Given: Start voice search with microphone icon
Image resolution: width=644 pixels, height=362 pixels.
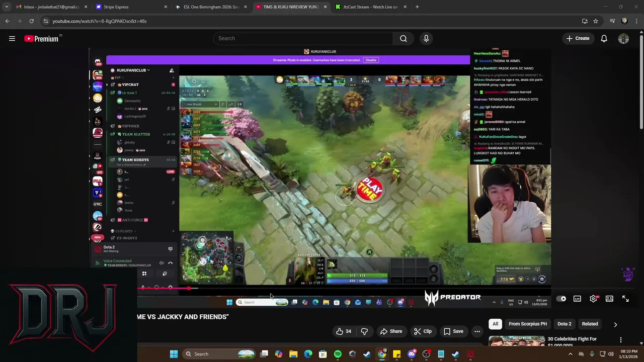Looking at the screenshot, I should point(426,39).
